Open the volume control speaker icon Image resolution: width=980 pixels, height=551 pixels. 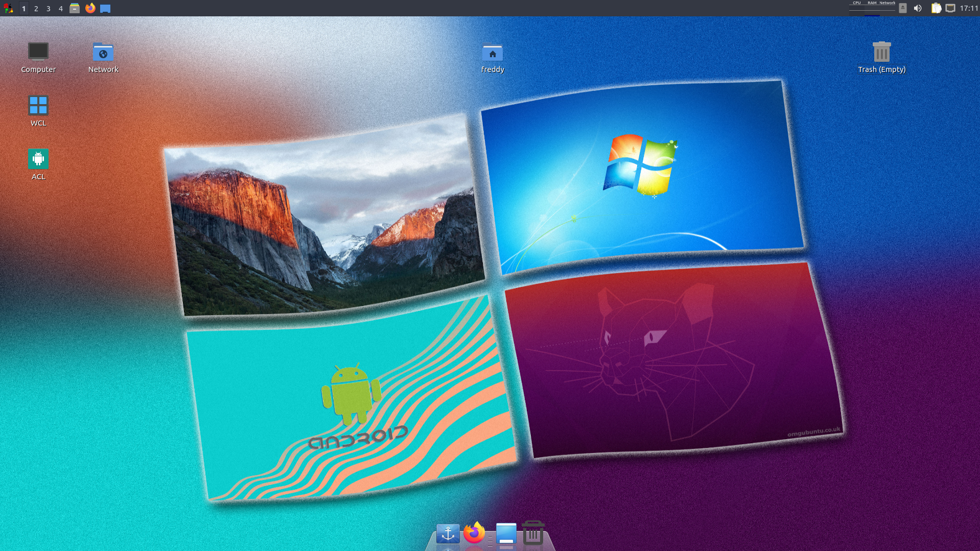click(918, 8)
